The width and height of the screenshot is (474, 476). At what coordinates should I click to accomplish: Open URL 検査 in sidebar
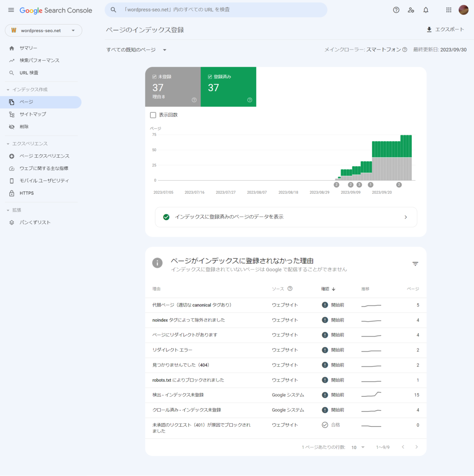(41, 73)
